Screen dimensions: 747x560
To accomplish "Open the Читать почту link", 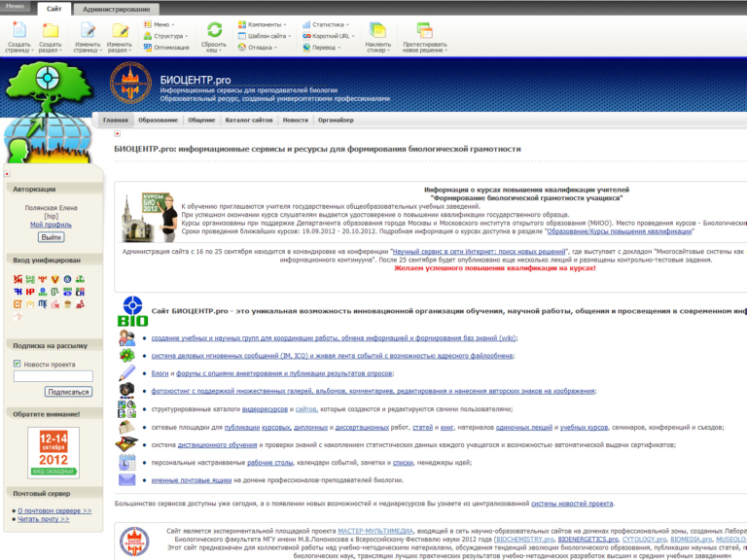I will point(44,519).
